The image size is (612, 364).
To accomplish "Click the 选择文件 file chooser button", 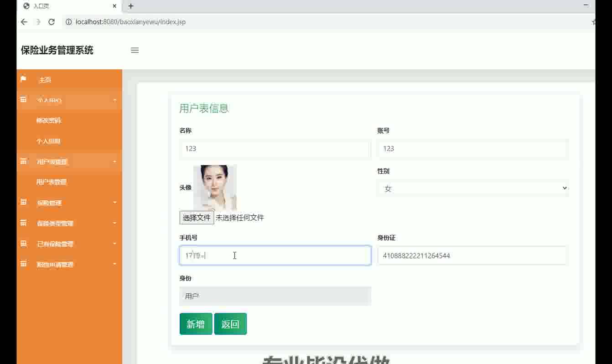I will pyautogui.click(x=197, y=218).
